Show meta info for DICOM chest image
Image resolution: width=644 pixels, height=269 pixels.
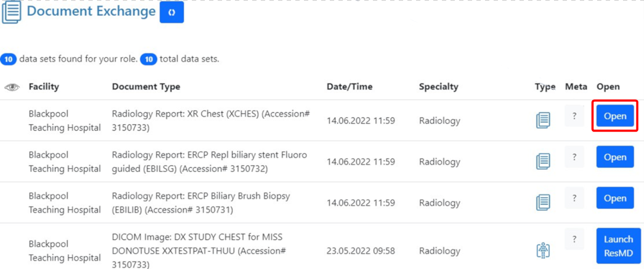[574, 239]
